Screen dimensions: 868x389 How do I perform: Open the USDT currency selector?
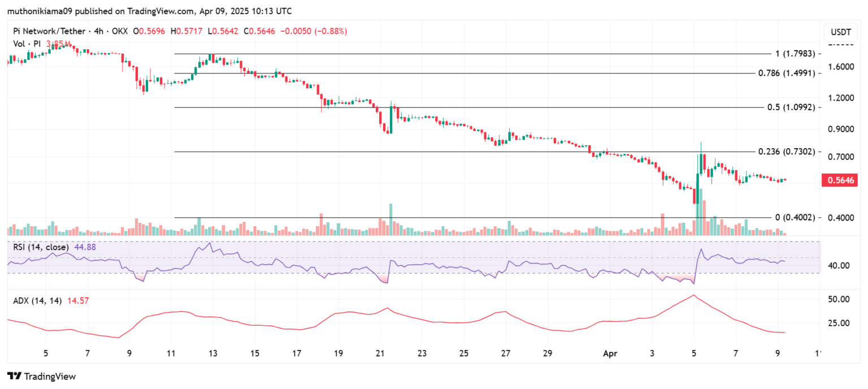pos(840,32)
